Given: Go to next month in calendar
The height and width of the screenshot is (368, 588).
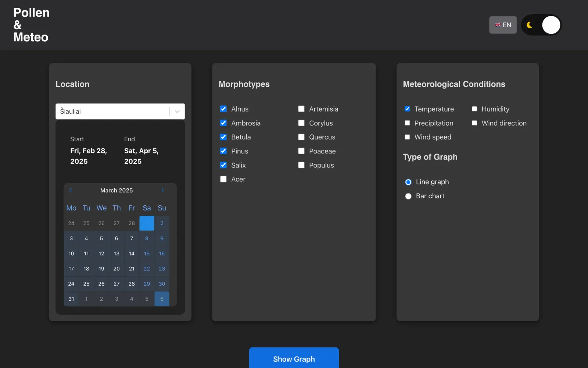Looking at the screenshot, I should [x=162, y=190].
